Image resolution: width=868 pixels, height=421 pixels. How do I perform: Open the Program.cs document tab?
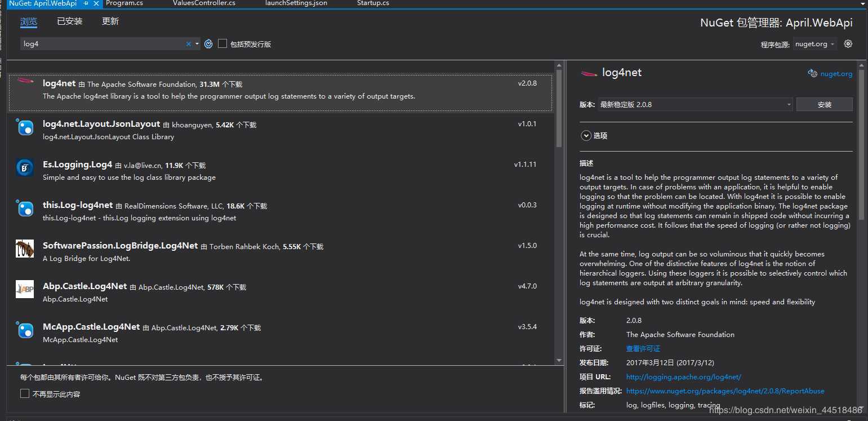pos(124,3)
